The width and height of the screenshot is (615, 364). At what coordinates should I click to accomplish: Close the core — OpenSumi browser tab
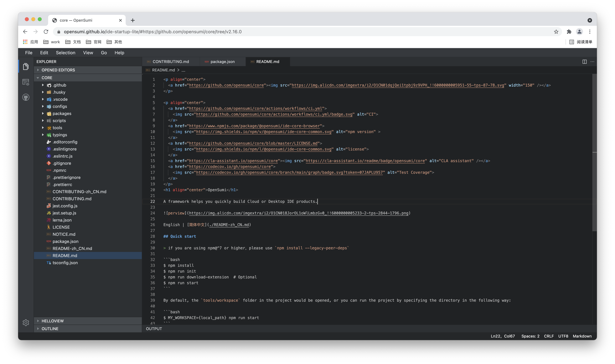tap(120, 20)
